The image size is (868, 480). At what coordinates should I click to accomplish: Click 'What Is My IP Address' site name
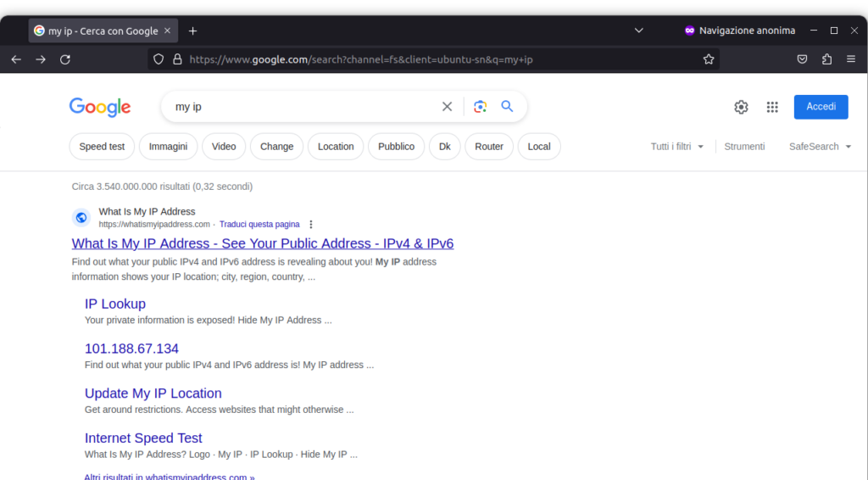(x=147, y=211)
